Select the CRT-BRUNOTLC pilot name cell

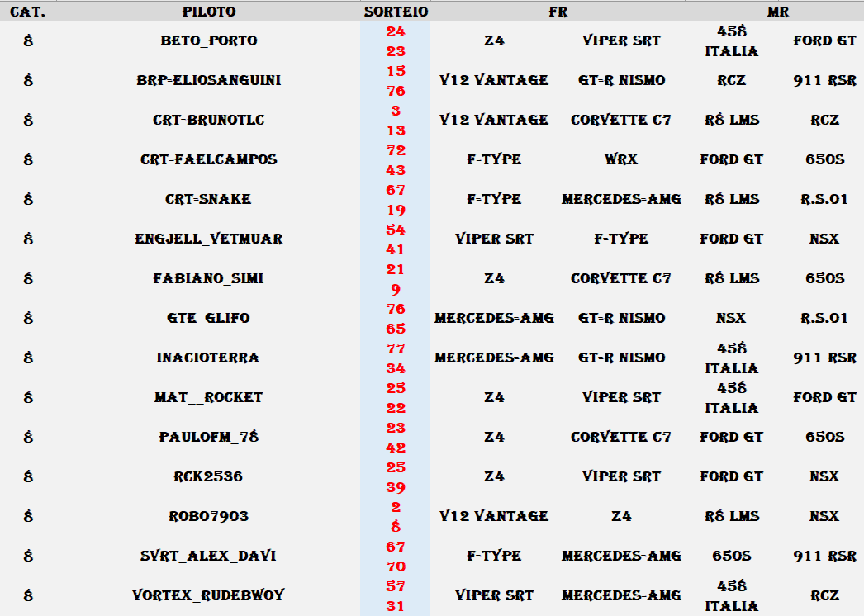tap(209, 120)
